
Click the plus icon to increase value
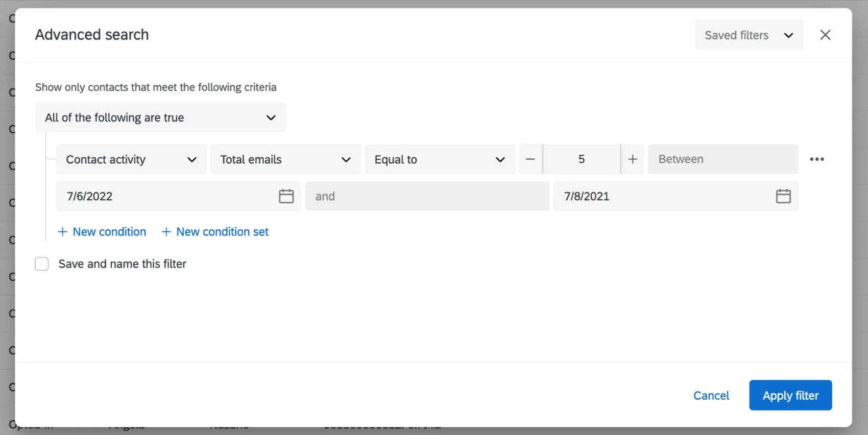point(633,159)
